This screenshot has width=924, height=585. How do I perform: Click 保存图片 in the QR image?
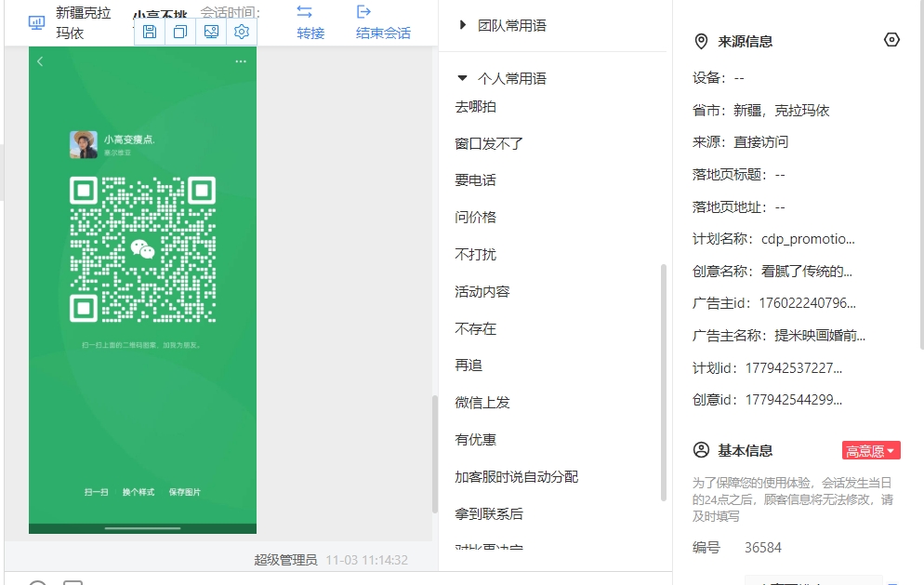coord(184,492)
